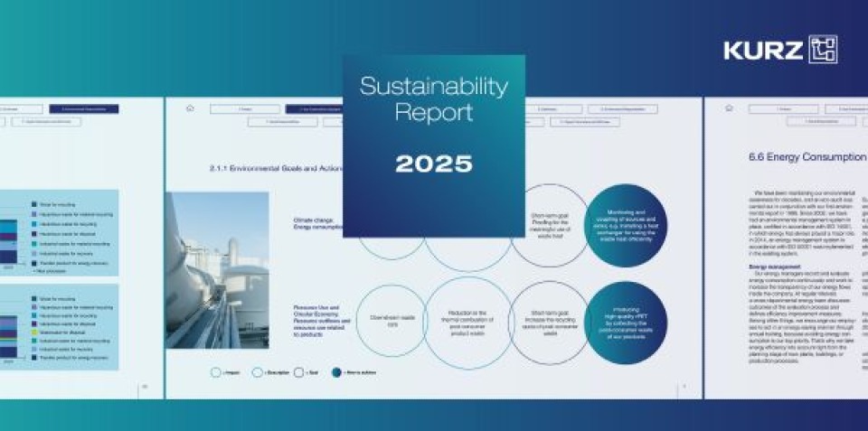Screen dimensions: 868x431
Task: Select the short-term goal waste heat circle
Action: (551, 225)
